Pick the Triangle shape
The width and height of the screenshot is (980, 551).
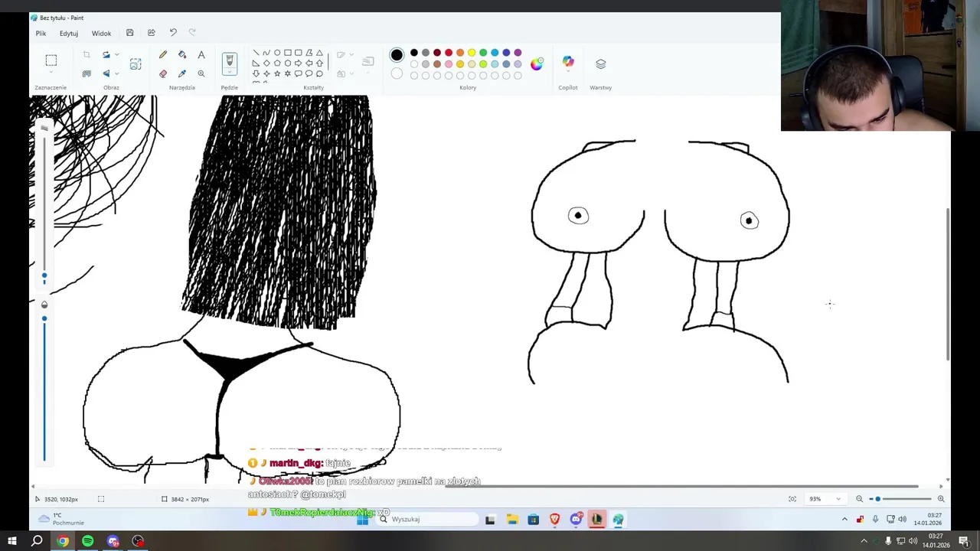tap(319, 53)
